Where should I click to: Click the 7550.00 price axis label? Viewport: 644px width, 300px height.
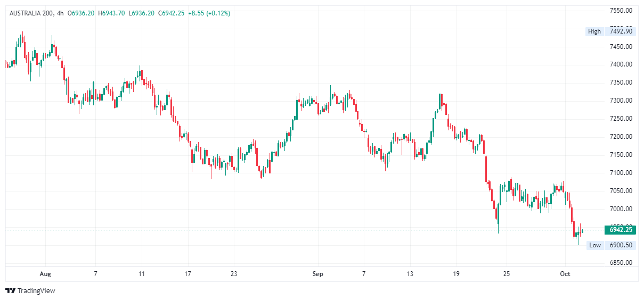[x=621, y=11]
